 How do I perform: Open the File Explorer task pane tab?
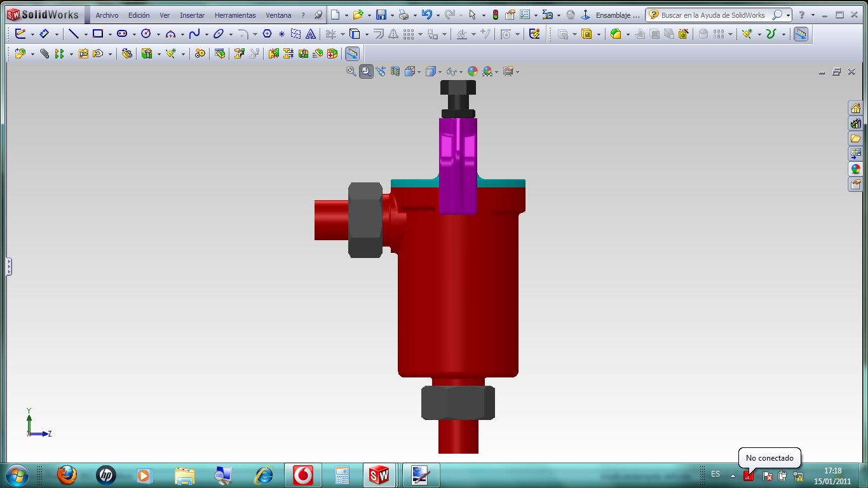pyautogui.click(x=855, y=139)
